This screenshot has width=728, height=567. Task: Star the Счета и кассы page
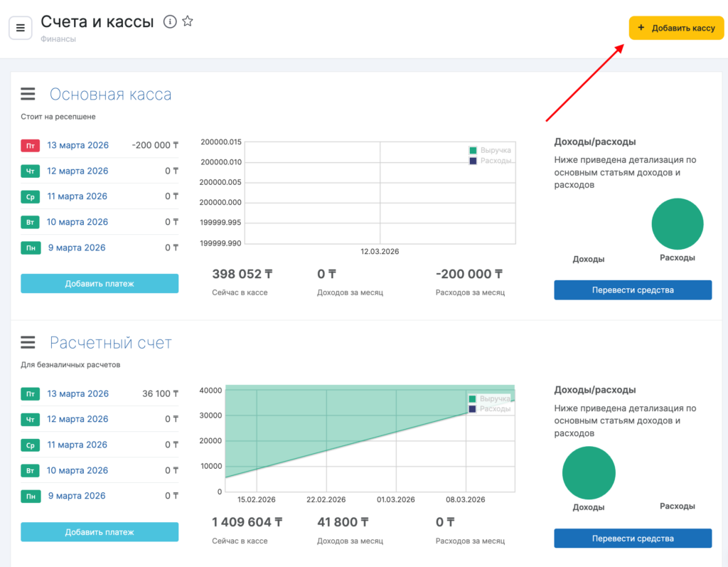click(x=188, y=21)
